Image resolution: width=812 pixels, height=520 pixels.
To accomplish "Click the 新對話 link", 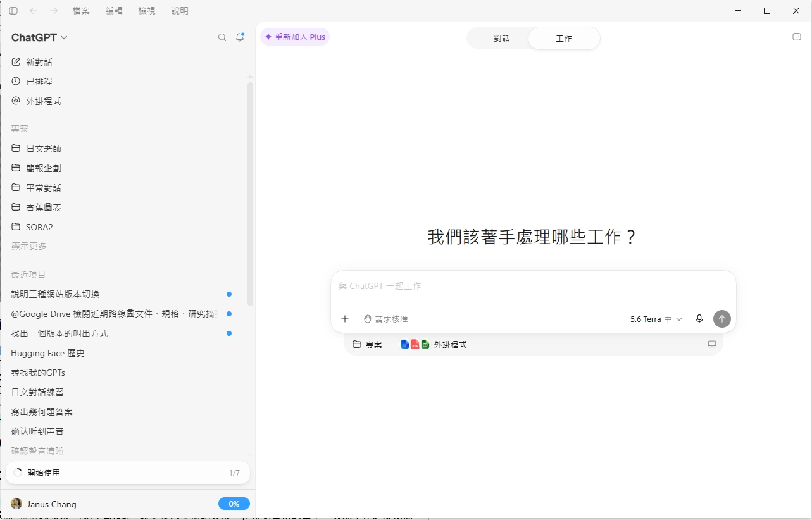I will [39, 62].
